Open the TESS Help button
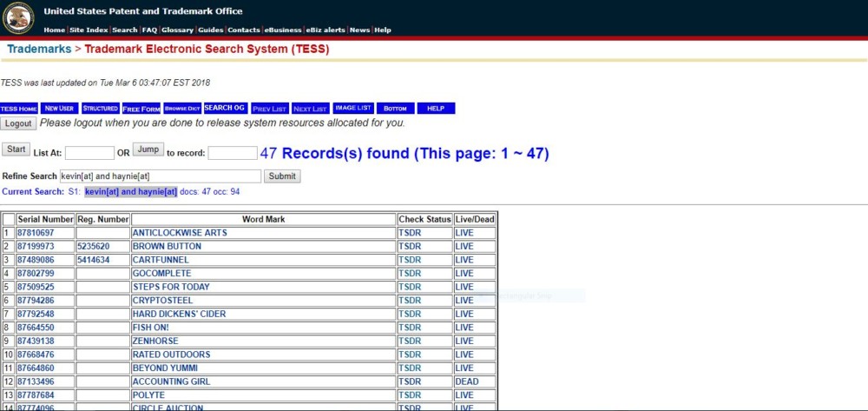The width and height of the screenshot is (868, 411). (x=436, y=109)
